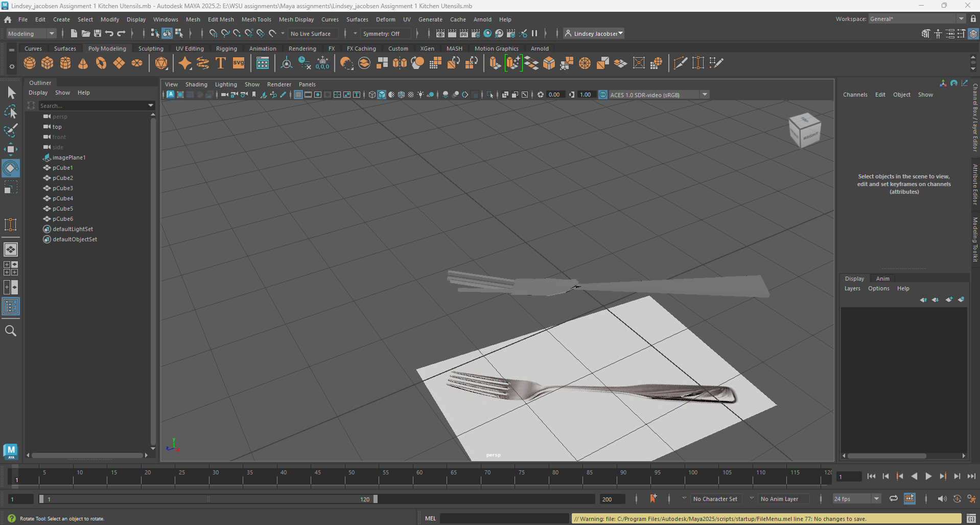Click the polygon Type (T) shelf icon
Image resolution: width=980 pixels, height=525 pixels.
[x=220, y=63]
